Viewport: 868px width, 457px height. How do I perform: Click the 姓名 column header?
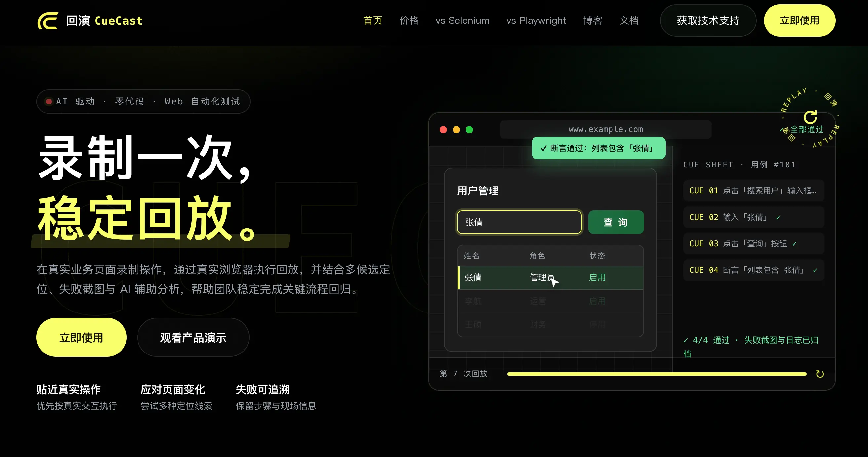click(x=471, y=256)
